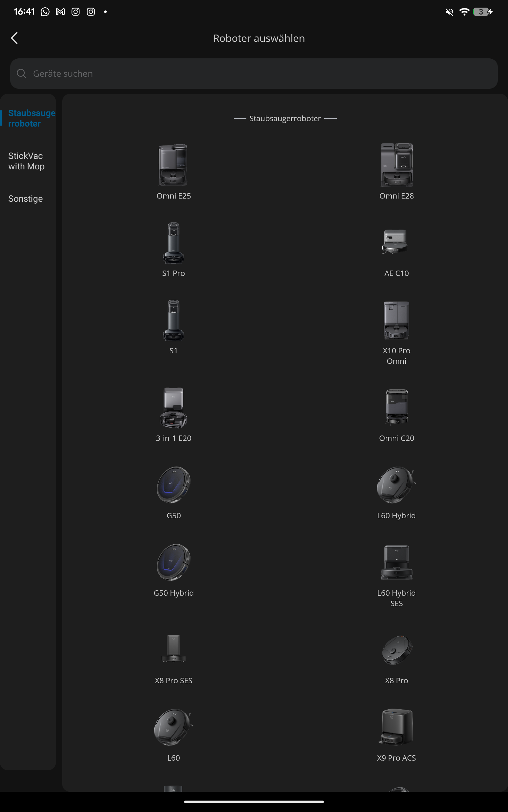This screenshot has width=508, height=812.
Task: Choose the L60 robot image
Action: click(173, 727)
